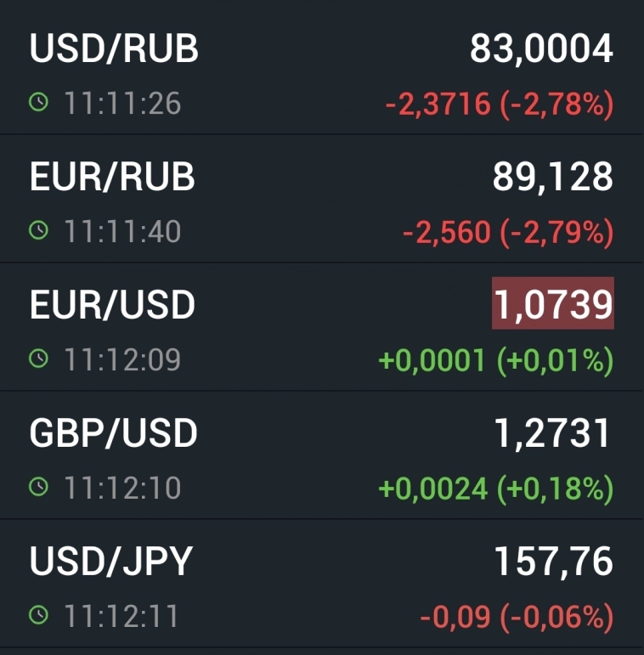Click the clock icon beside 11:12:11

pos(38,616)
